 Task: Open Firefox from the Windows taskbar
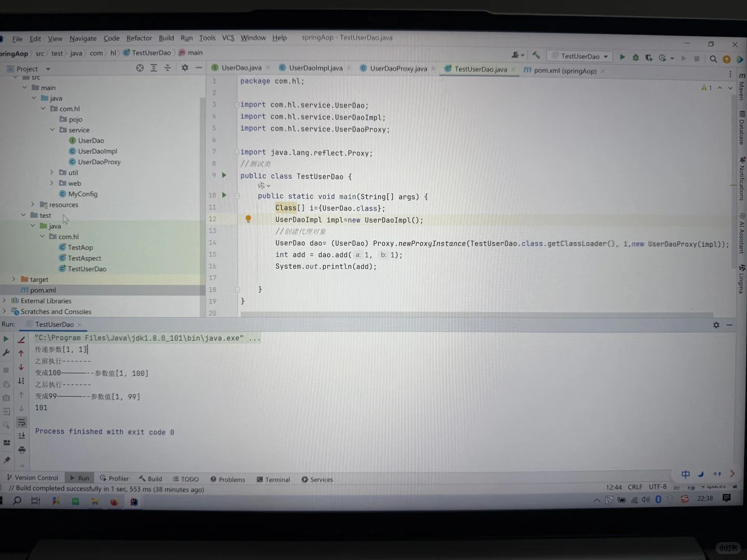coord(114,501)
